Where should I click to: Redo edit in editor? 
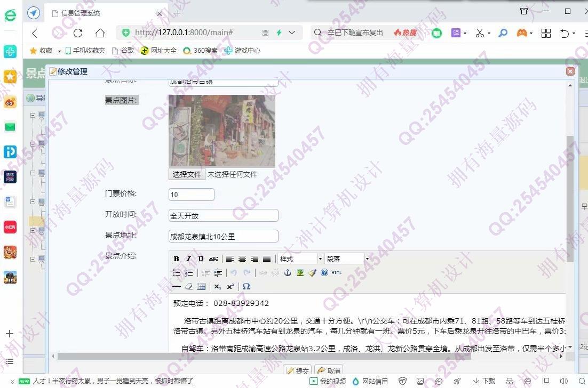pos(247,273)
